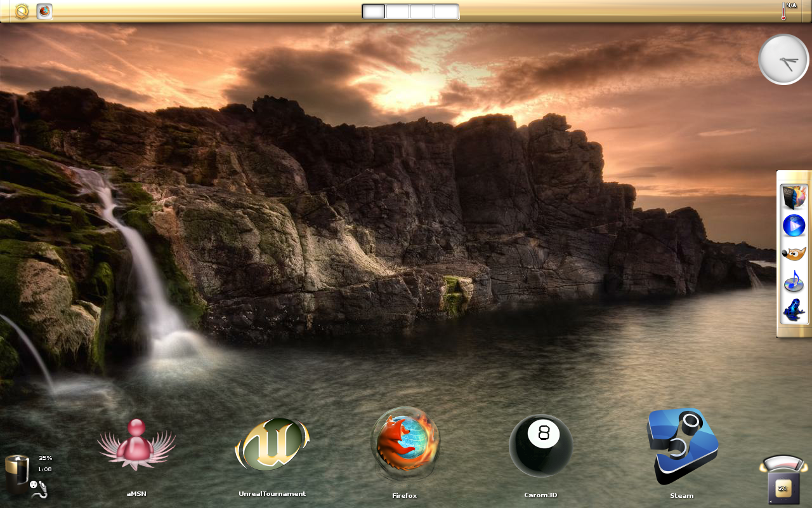Image resolution: width=812 pixels, height=508 pixels.
Task: Open the music note CD dock icon
Action: click(x=794, y=281)
